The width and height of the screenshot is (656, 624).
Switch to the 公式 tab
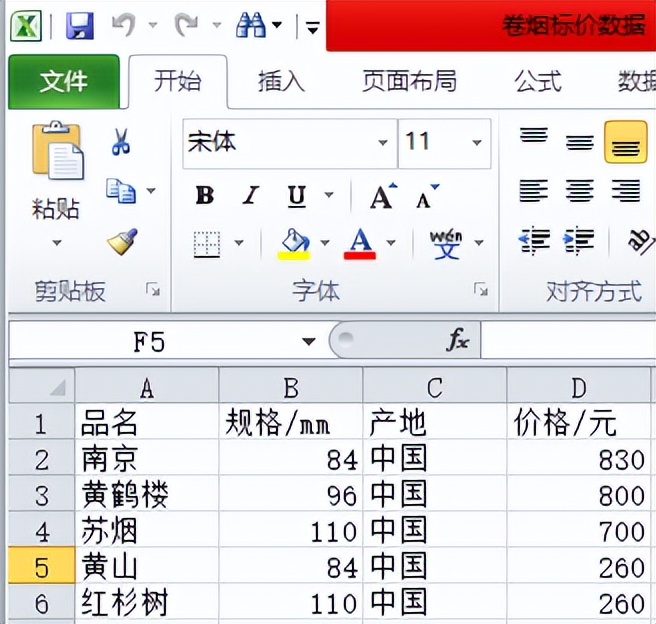point(538,82)
